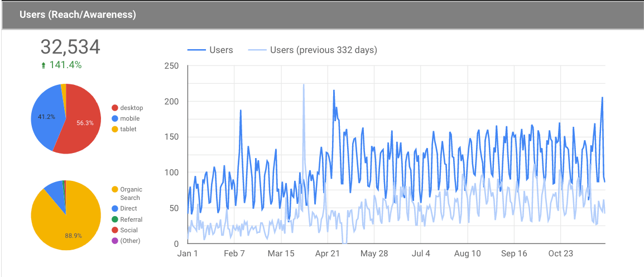This screenshot has width=644, height=277.
Task: Click the Jul 4 x-axis label
Action: pyautogui.click(x=421, y=254)
